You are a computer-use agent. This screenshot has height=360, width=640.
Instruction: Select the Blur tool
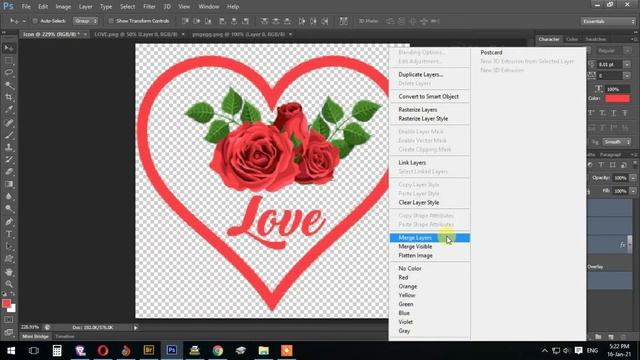pos(9,196)
